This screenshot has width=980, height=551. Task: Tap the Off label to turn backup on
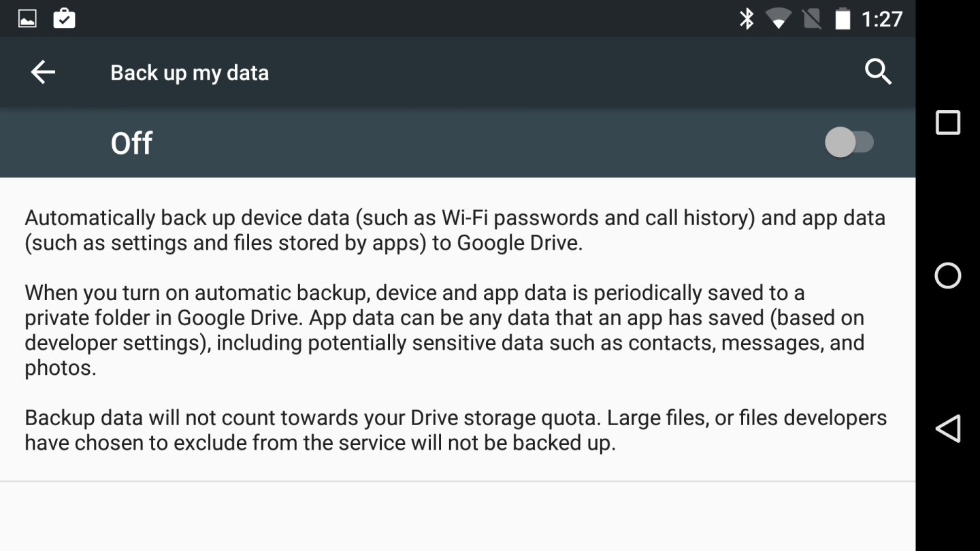click(x=131, y=142)
